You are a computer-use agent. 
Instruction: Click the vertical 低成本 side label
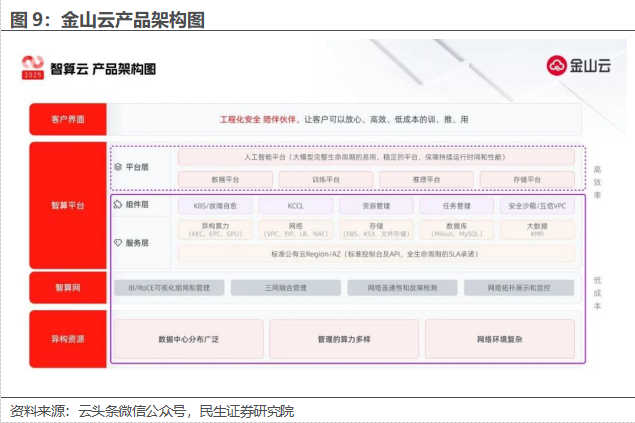(597, 293)
